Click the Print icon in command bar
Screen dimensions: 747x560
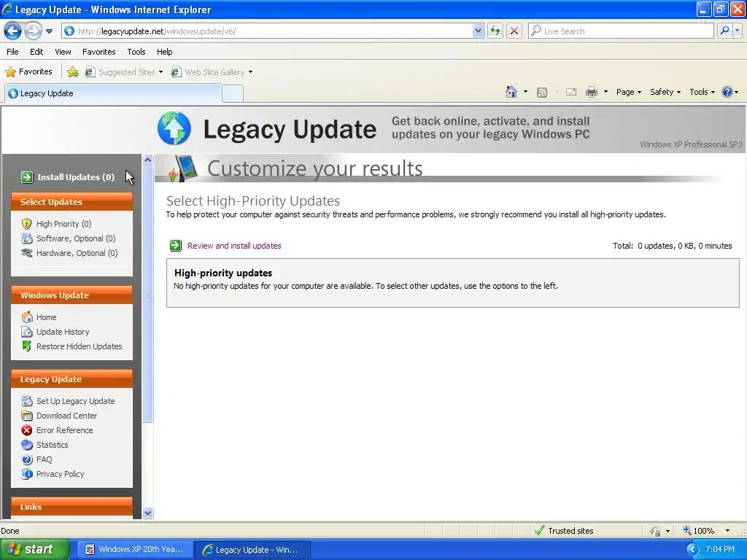tap(591, 92)
